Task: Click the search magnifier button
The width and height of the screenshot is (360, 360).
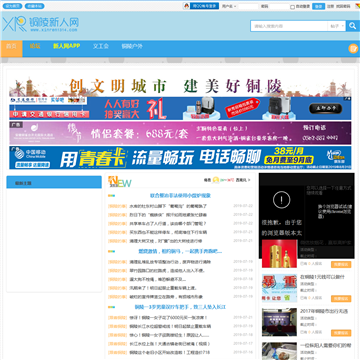Action: (353, 26)
